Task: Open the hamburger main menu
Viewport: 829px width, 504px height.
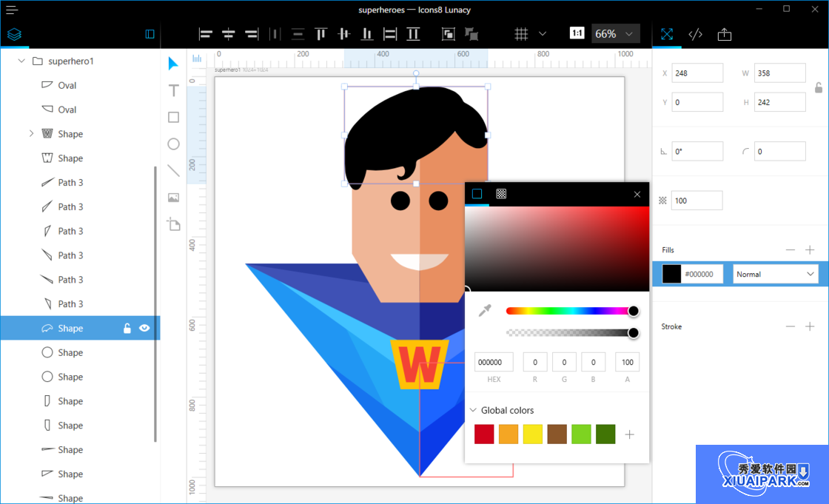Action: click(12, 10)
